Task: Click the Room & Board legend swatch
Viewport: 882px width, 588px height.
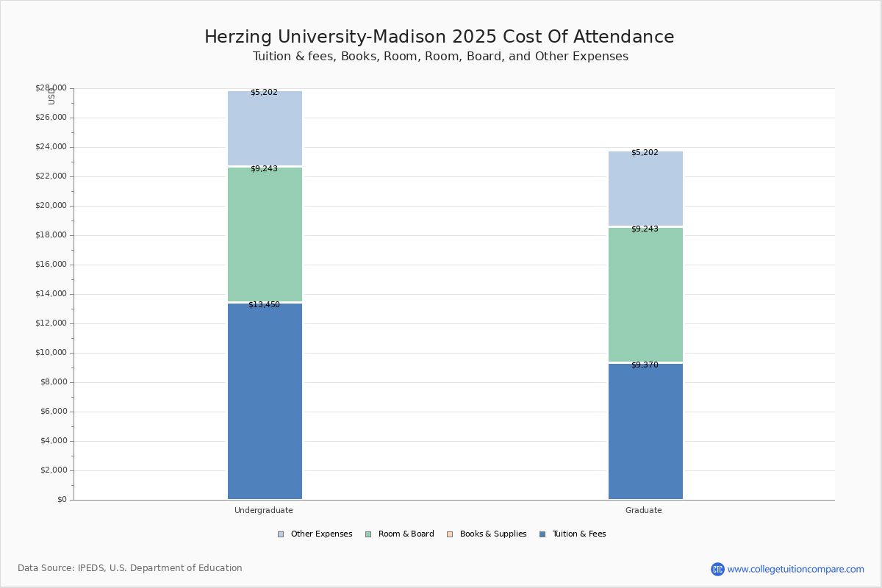Action: (x=368, y=534)
